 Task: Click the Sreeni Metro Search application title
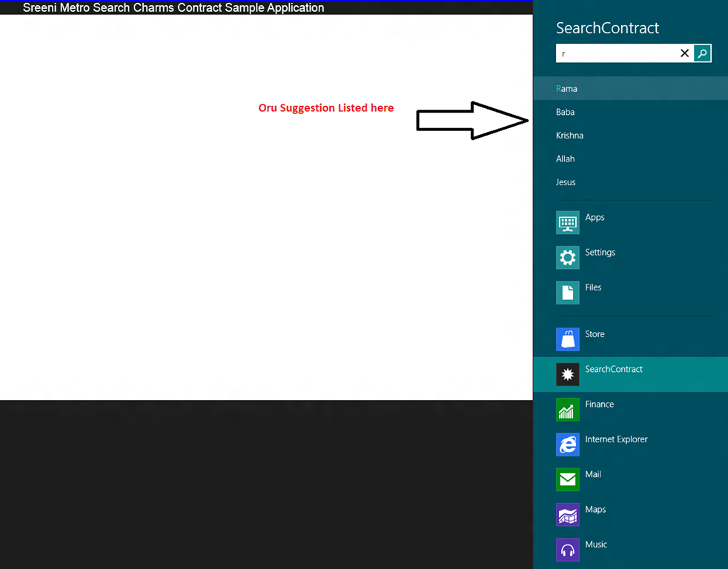(173, 7)
